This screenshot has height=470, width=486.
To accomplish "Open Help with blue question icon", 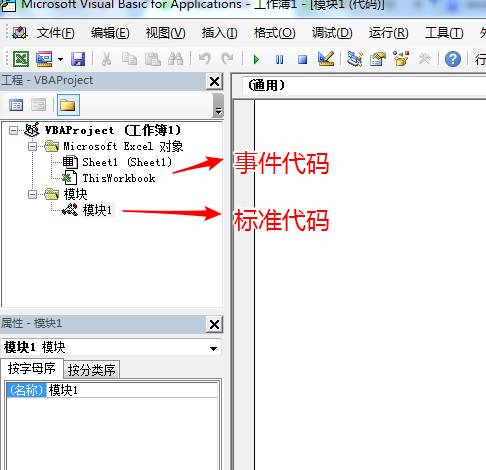I will [453, 59].
